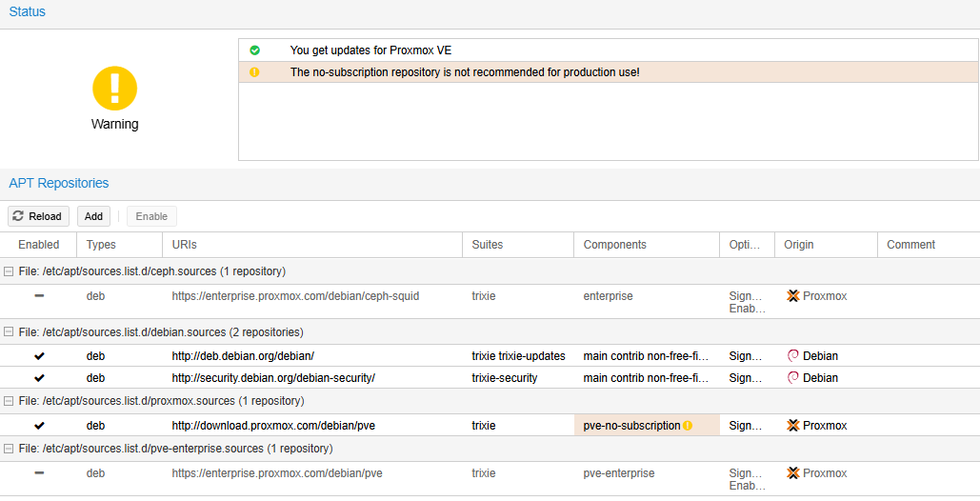This screenshot has height=501, width=980.
Task: Click the Status panel heading
Action: coord(27,11)
